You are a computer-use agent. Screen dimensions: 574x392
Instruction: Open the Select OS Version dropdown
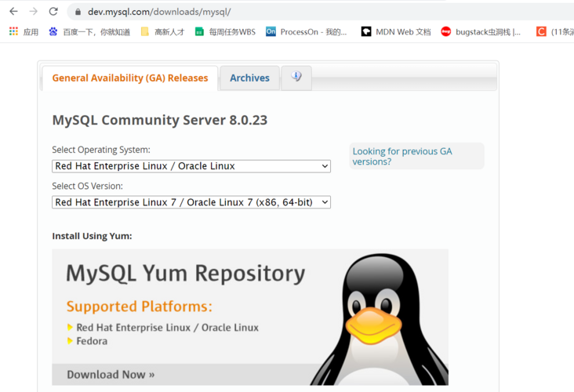[x=191, y=202]
